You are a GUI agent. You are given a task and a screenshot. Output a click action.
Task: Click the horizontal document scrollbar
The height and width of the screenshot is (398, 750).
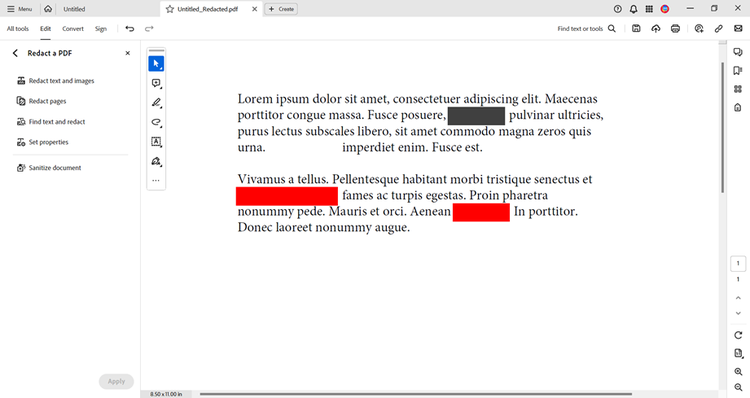pos(415,394)
